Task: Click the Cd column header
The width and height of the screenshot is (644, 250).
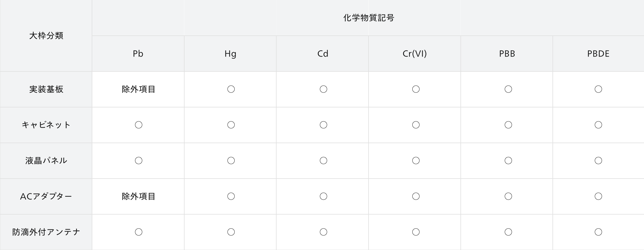Action: click(323, 54)
